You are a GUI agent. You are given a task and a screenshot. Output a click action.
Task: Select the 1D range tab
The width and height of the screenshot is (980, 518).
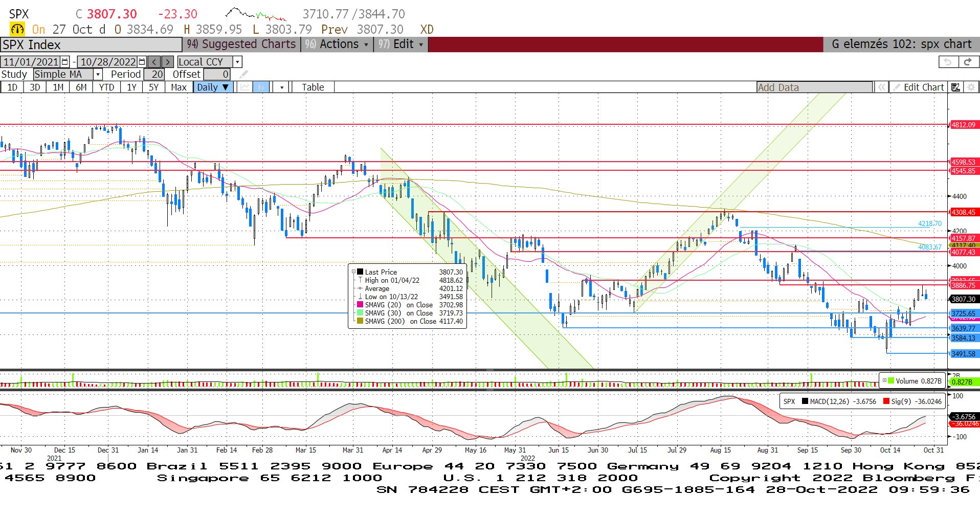point(12,87)
